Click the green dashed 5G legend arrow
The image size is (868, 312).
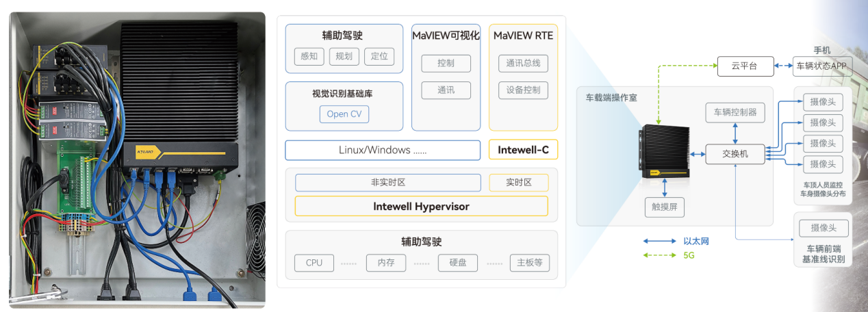660,255
